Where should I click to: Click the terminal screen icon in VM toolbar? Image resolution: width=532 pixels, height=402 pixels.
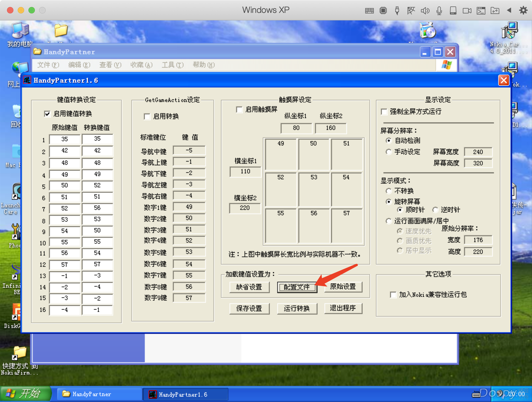coord(481,10)
